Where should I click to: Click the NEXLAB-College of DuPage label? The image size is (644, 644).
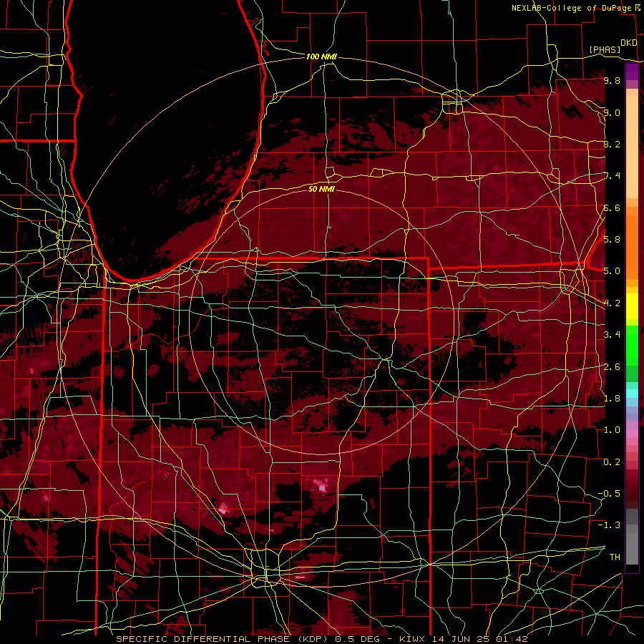(x=571, y=8)
